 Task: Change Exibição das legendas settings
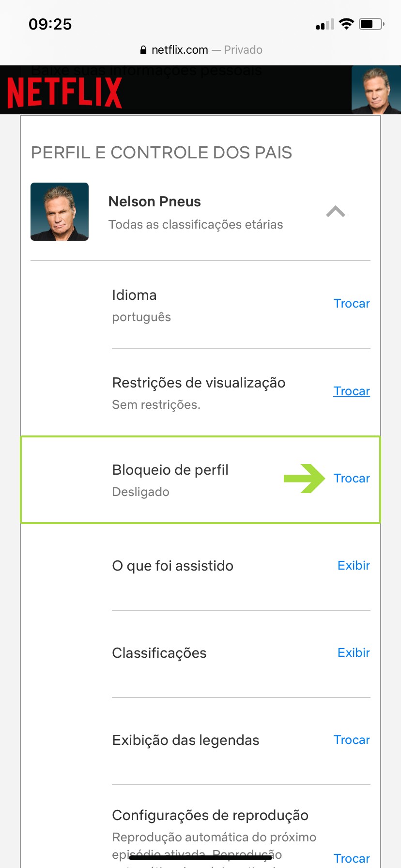click(x=352, y=740)
